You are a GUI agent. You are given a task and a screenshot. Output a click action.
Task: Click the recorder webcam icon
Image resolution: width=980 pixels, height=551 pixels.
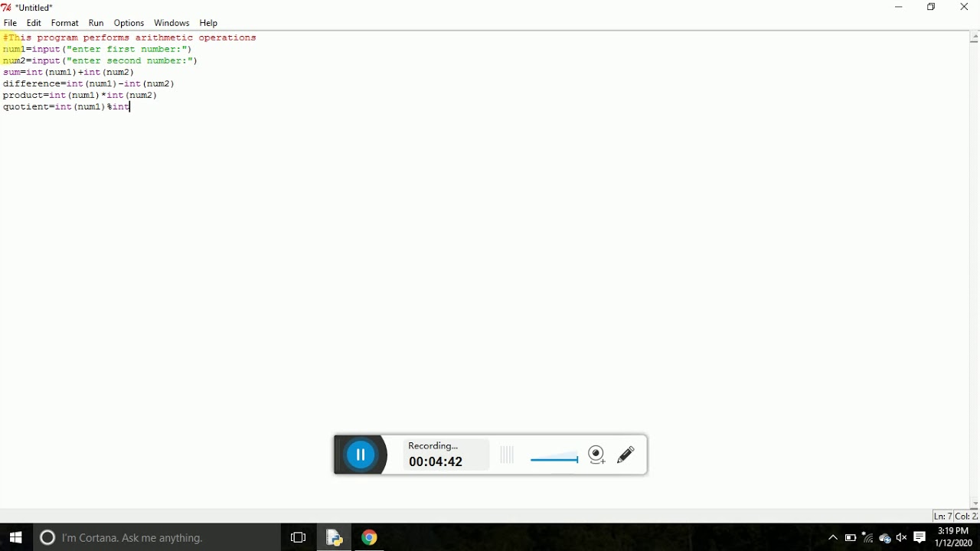(x=597, y=455)
